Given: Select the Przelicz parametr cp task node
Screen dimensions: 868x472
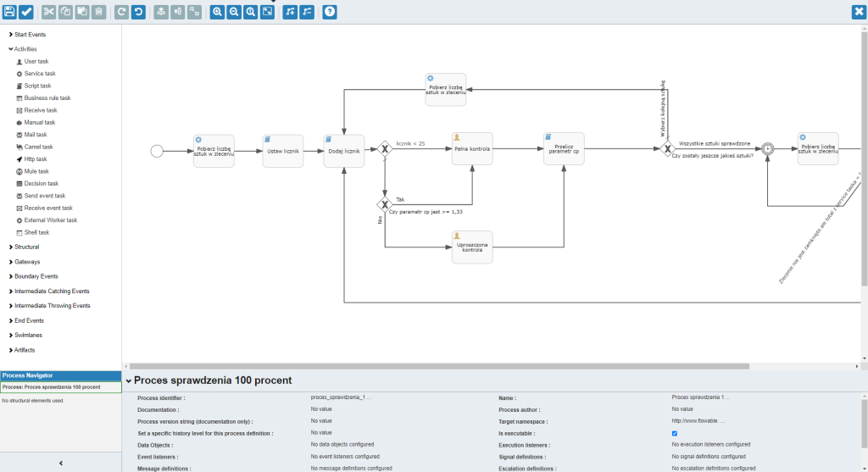Looking at the screenshot, I should click(564, 148).
